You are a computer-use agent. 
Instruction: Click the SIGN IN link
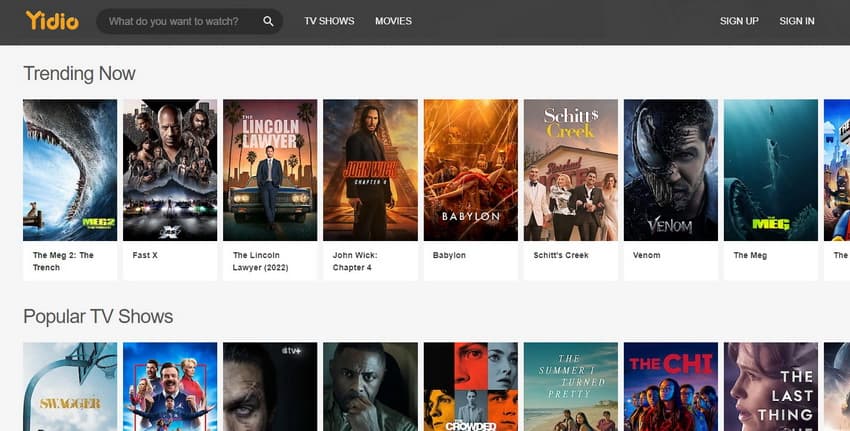point(797,21)
